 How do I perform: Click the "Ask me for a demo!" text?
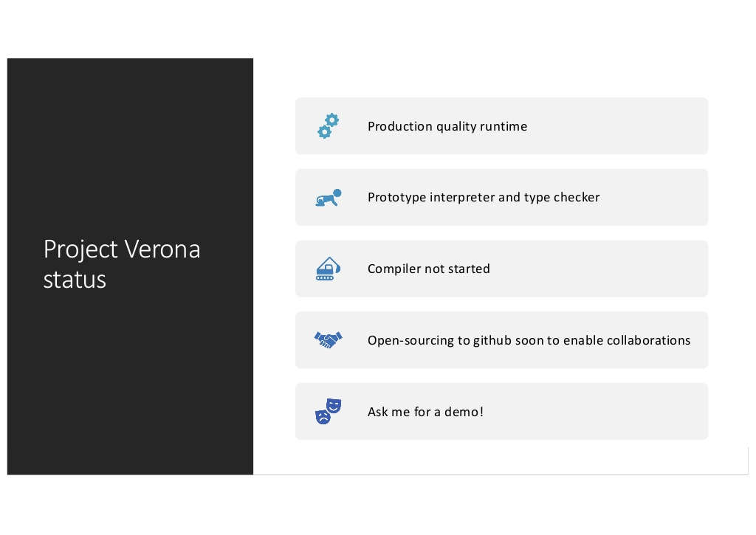(425, 412)
